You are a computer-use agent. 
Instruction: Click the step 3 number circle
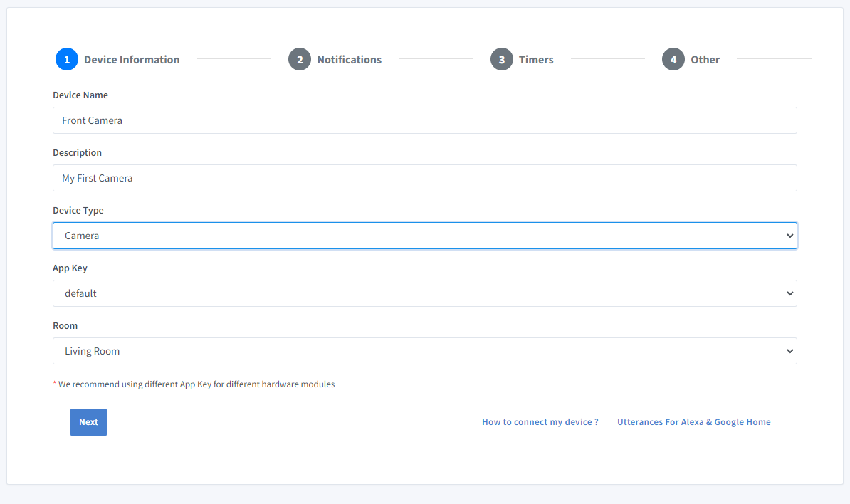pos(502,60)
